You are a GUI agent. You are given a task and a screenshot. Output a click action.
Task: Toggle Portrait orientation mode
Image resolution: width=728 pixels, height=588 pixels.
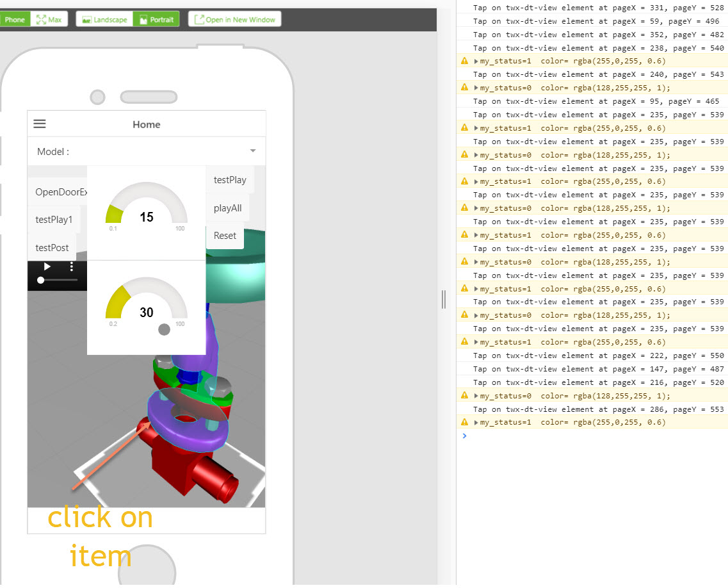click(156, 19)
